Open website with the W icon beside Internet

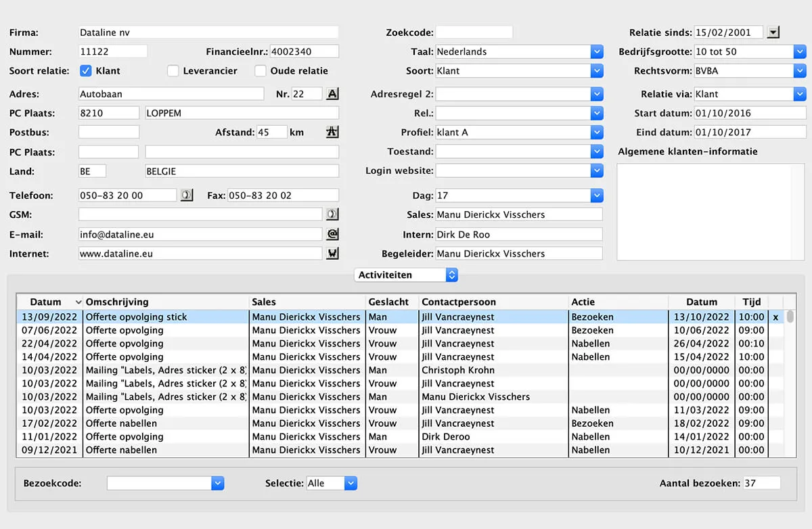click(x=332, y=253)
